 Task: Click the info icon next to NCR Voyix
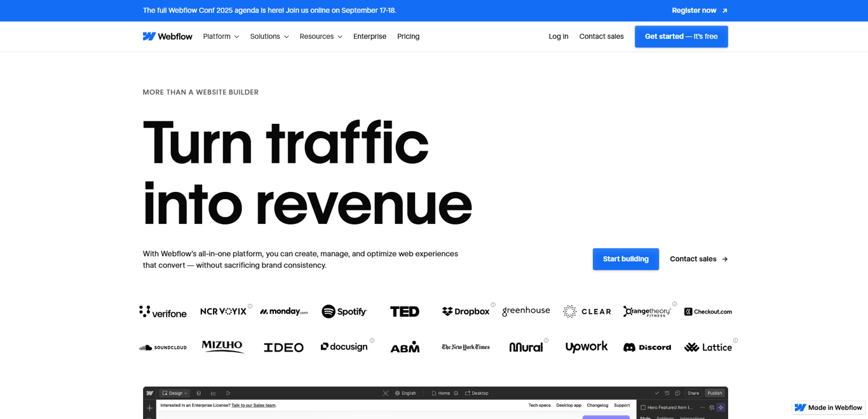click(250, 306)
